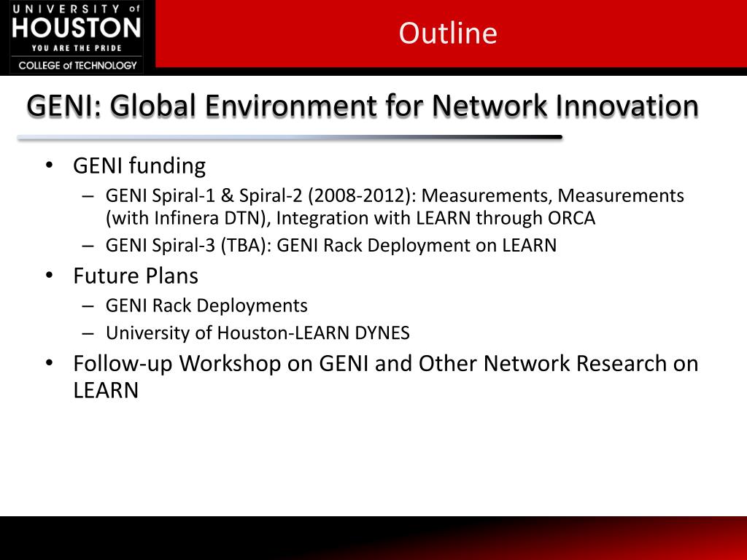Select the 'GENI Spiral-3 (TBA)' sub-bullet
747x560 pixels.
coord(331,245)
